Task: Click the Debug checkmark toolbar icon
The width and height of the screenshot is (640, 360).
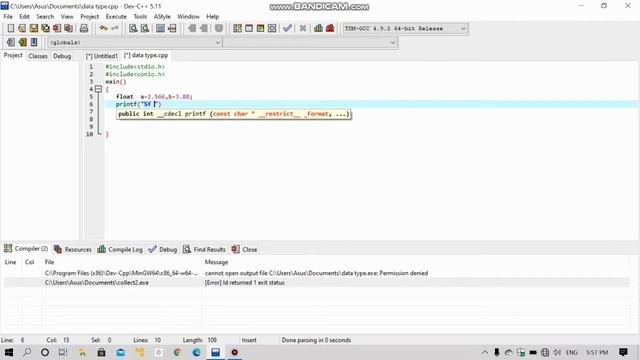Action: 287,28
